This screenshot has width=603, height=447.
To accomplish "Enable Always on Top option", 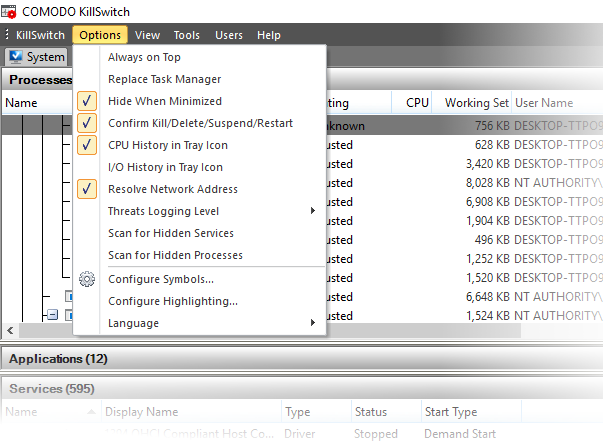I will (x=200, y=57).
